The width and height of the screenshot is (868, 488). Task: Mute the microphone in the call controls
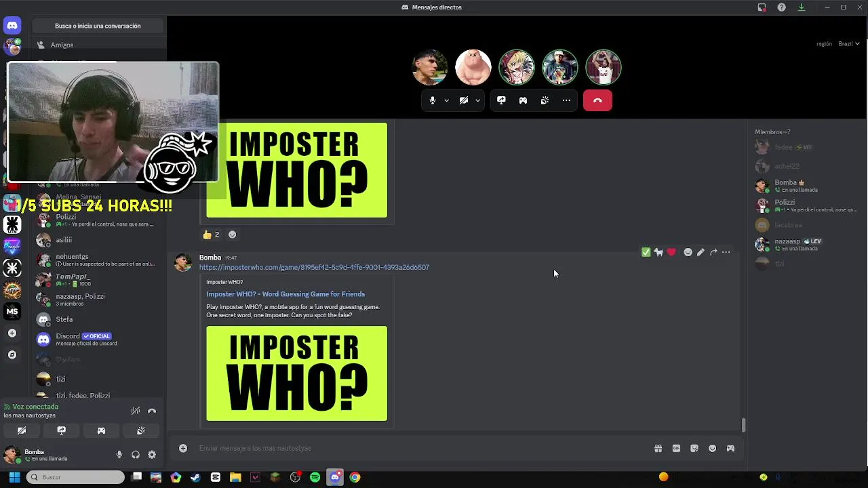433,100
